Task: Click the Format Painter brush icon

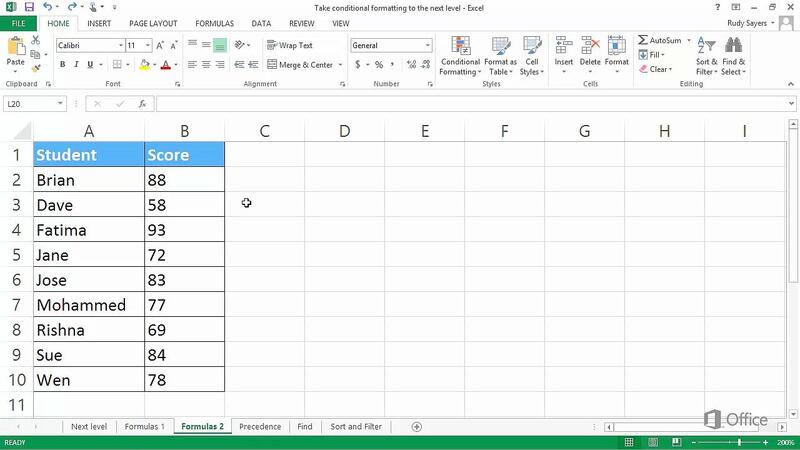Action: pos(37,68)
